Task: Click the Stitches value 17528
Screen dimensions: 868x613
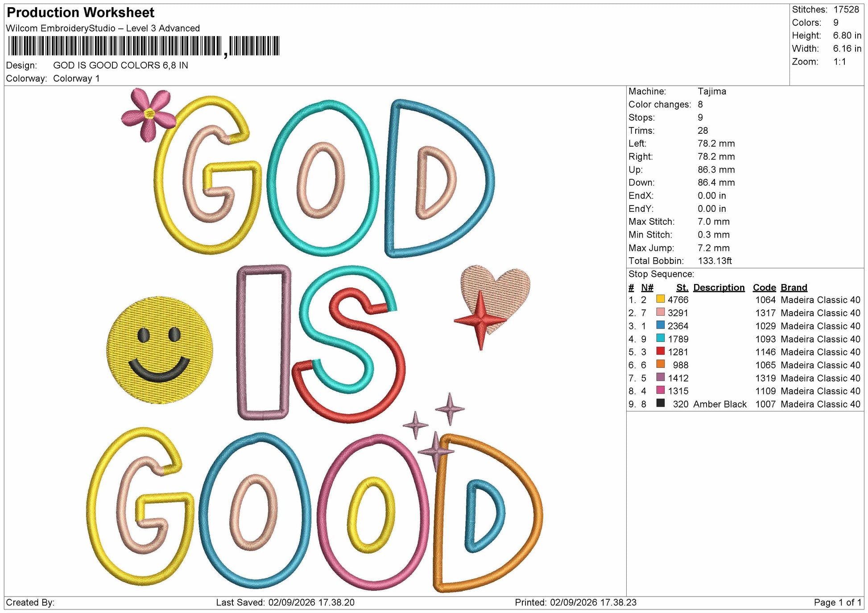Action: coord(846,10)
